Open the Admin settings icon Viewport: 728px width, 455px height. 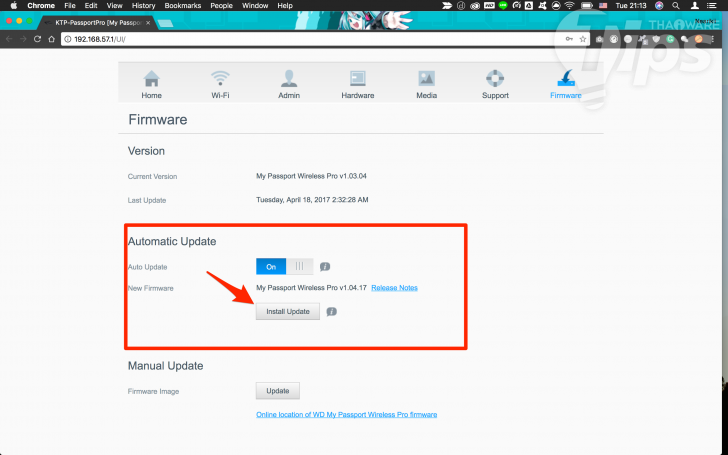(289, 79)
